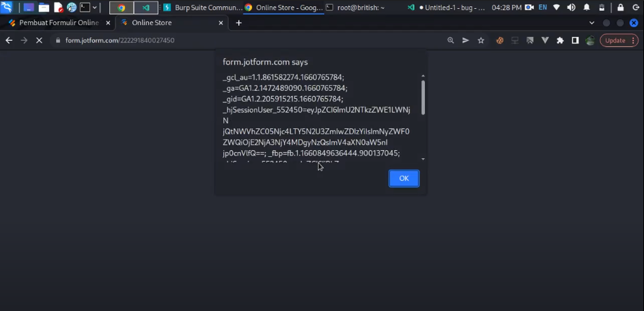Open the cookie editor extension
Screen dimensions: 644x311
pos(500,40)
